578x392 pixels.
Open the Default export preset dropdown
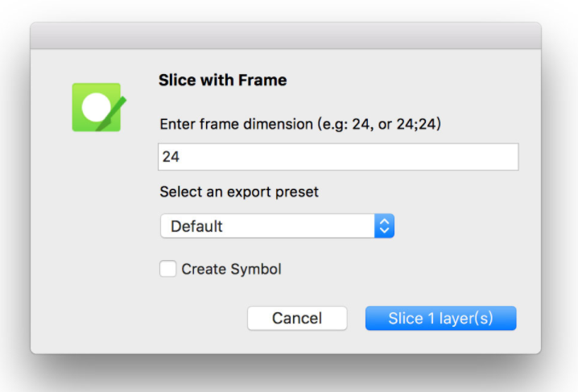(x=277, y=226)
